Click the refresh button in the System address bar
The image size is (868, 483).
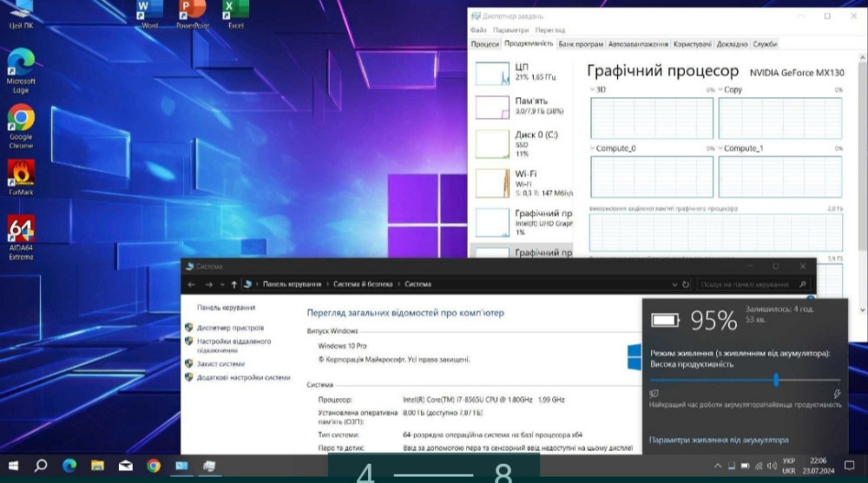(x=686, y=284)
